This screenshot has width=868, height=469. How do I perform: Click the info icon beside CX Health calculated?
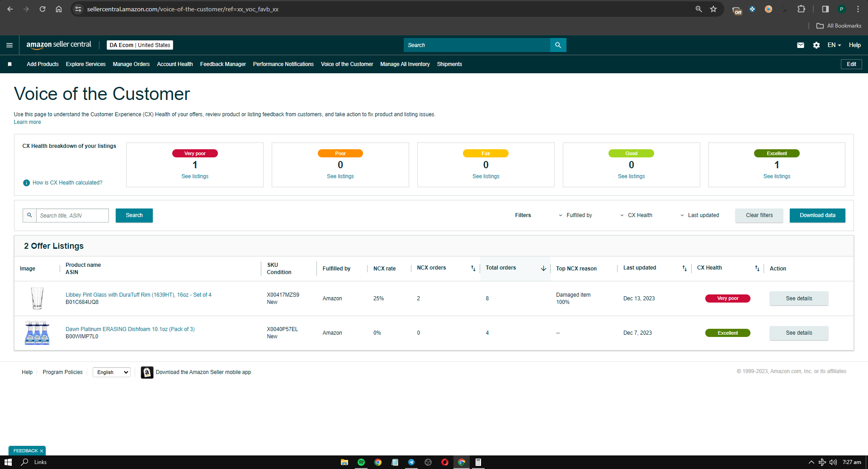point(26,183)
